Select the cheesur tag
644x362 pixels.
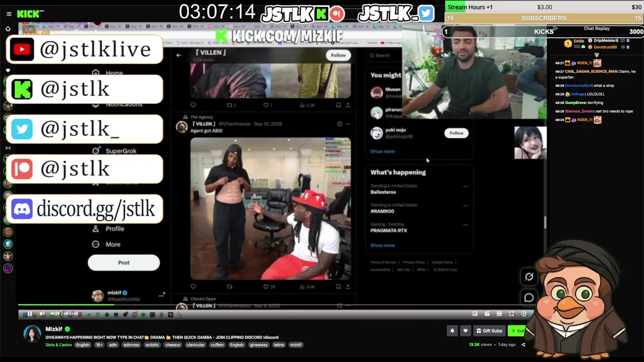coord(173,345)
